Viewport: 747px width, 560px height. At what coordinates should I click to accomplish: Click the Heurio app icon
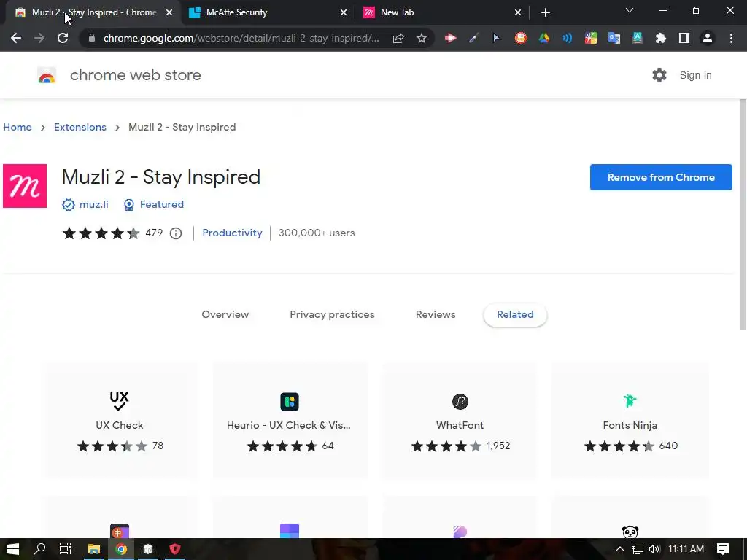289,402
